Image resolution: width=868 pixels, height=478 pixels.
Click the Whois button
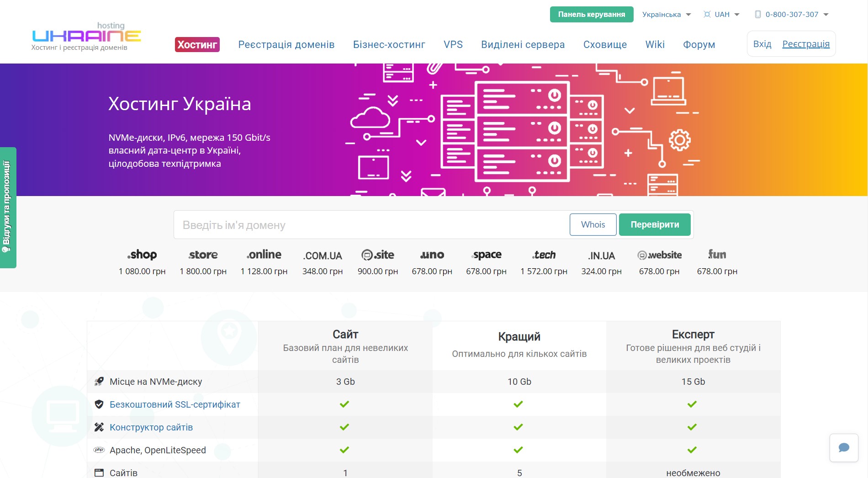tap(593, 225)
